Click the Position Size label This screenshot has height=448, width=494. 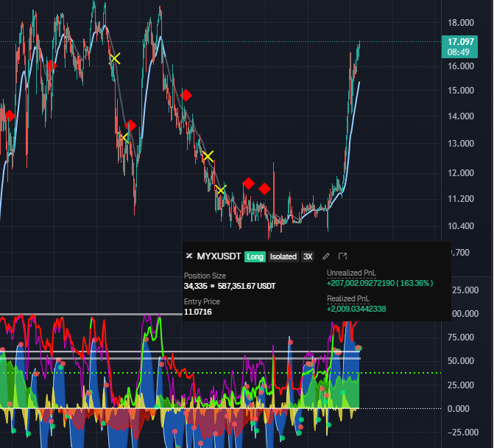point(205,276)
